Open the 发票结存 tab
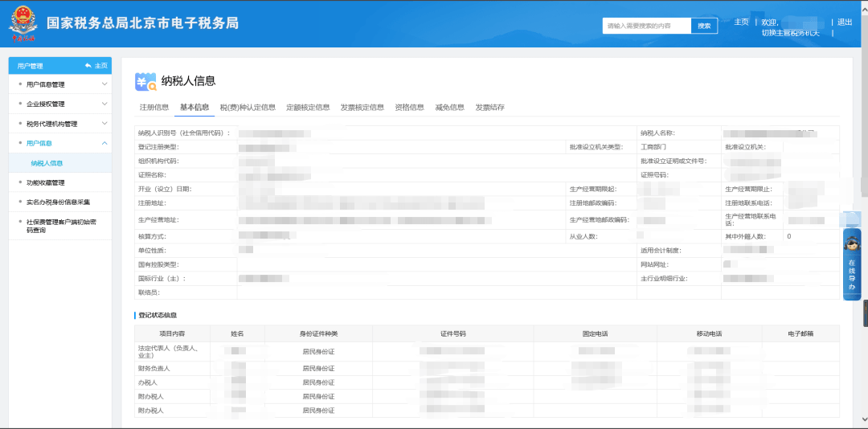This screenshot has width=868, height=429. (490, 108)
